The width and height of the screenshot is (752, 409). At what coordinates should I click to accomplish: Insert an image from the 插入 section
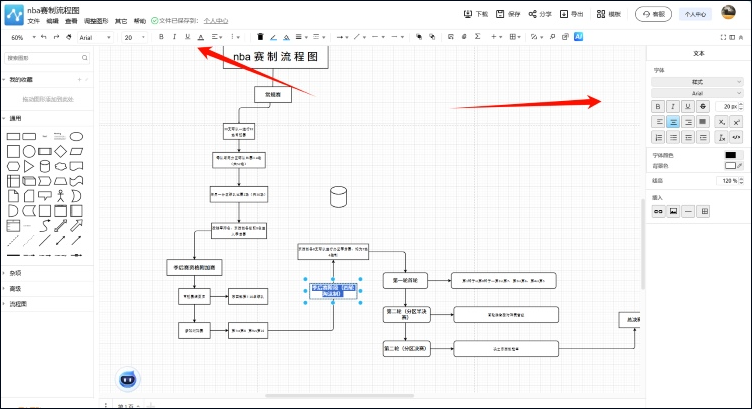674,211
